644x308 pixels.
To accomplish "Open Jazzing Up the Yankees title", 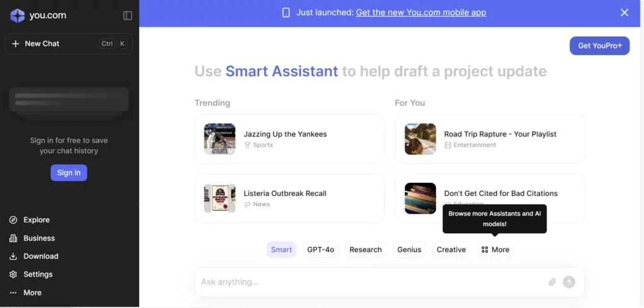I will tap(286, 135).
